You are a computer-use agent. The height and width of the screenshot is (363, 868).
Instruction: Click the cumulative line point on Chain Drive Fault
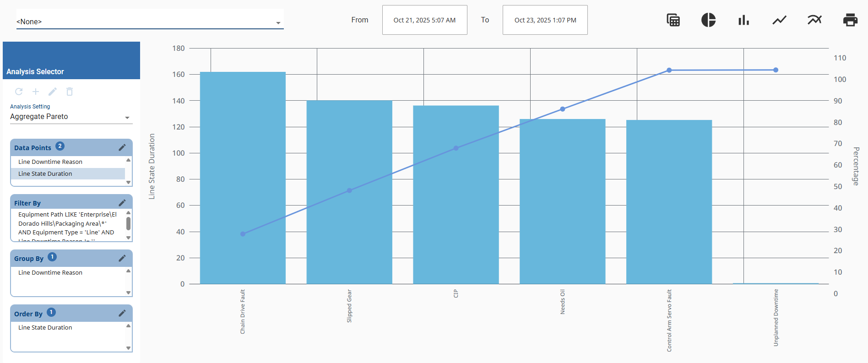pos(243,234)
